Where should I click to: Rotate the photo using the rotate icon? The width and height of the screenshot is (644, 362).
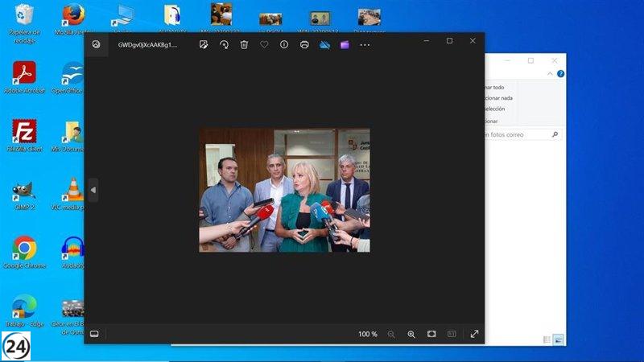[x=224, y=45]
